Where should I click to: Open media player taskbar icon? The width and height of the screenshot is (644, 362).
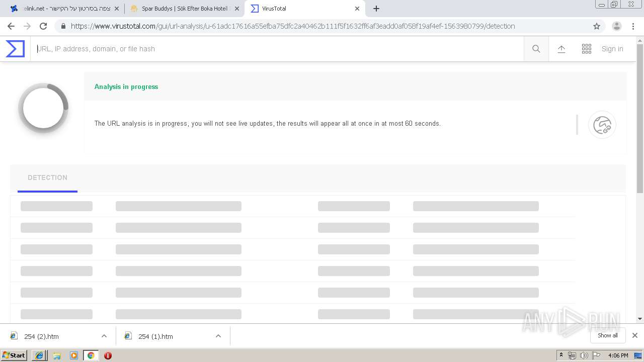[x=74, y=355]
